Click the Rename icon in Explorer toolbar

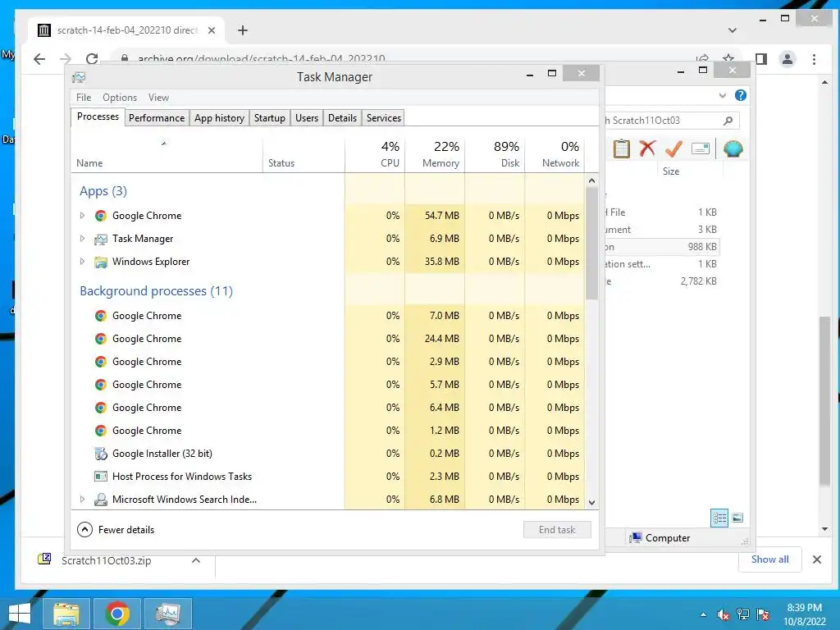click(x=701, y=148)
